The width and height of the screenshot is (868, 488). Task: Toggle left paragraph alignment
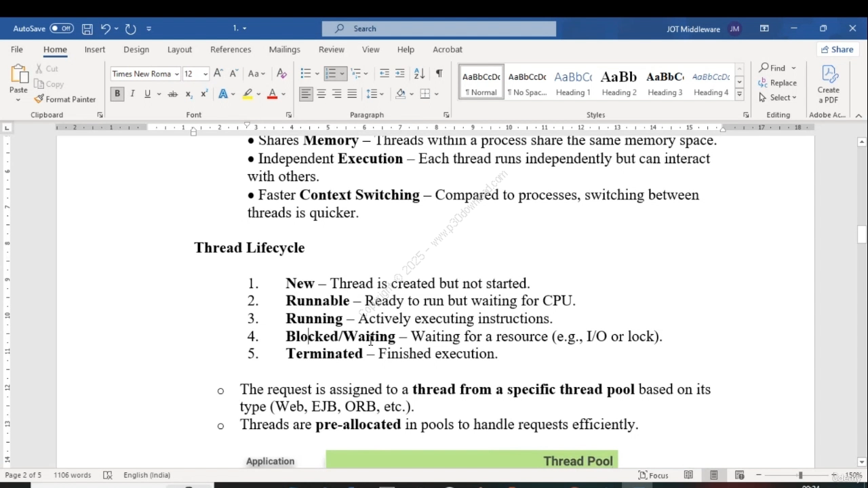click(306, 94)
